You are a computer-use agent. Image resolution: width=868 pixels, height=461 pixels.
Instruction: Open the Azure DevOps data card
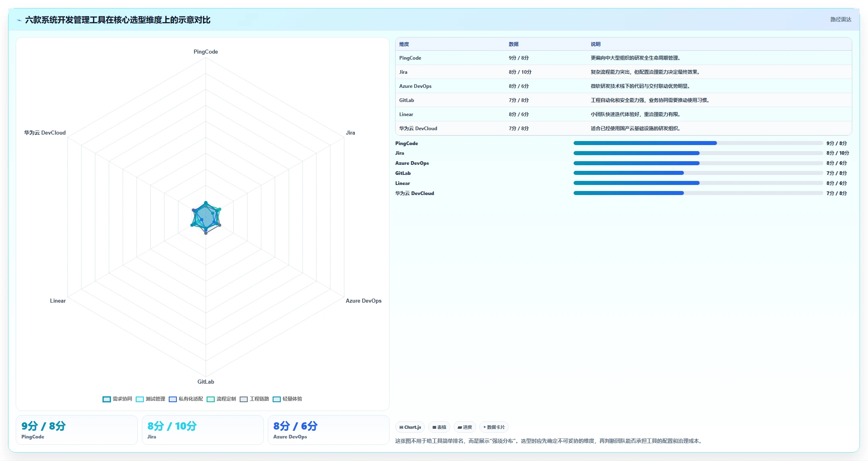coord(329,430)
